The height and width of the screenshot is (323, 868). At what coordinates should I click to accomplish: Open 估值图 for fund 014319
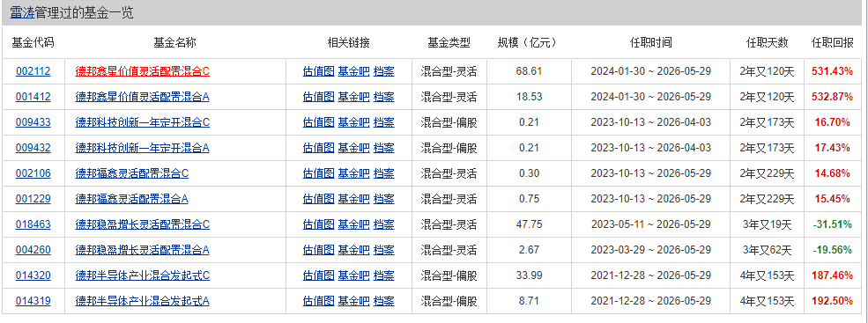pyautogui.click(x=318, y=301)
